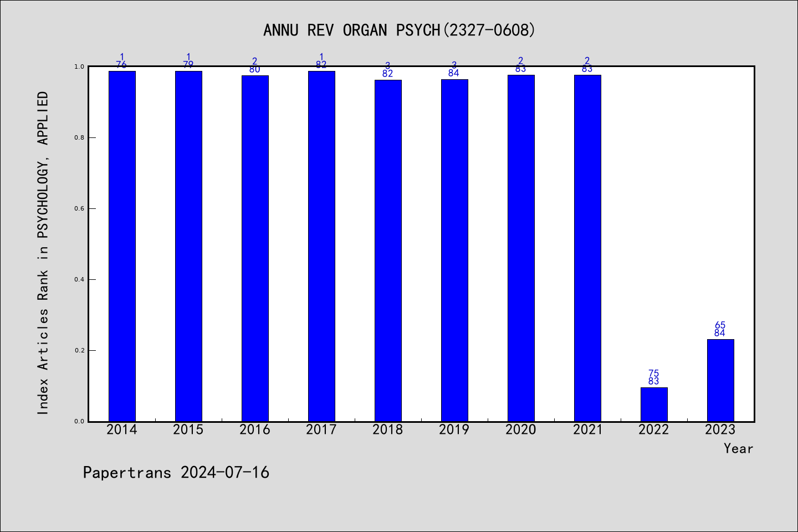Click the x-axis label 2017
Viewport: 798px width, 532px height.
[321, 429]
